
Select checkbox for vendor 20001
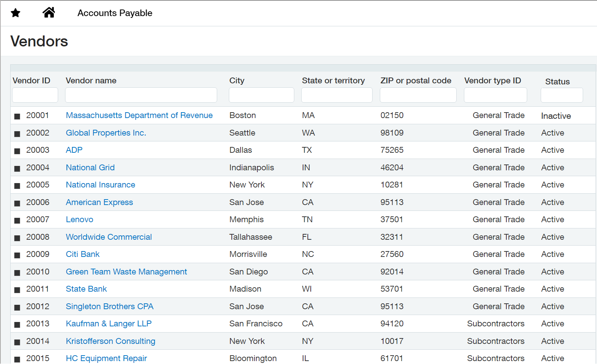coord(17,116)
